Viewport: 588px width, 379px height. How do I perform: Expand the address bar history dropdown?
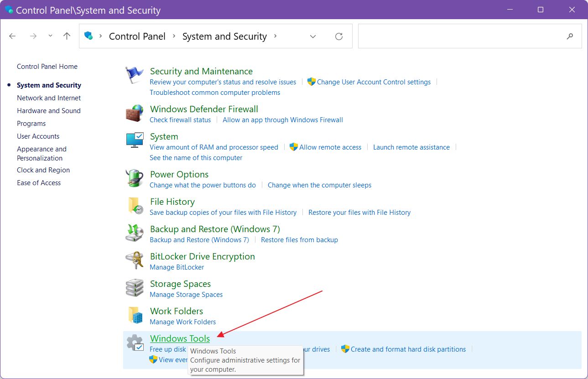(313, 36)
